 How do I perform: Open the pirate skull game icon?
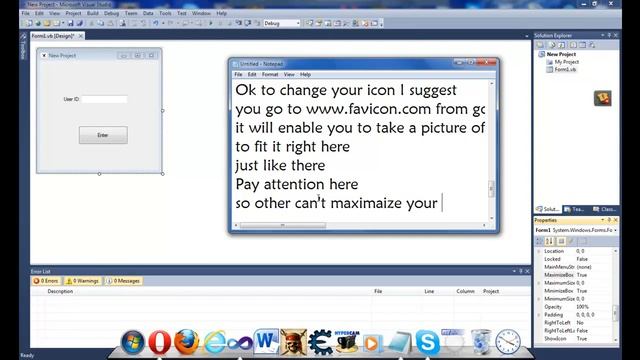(x=293, y=342)
